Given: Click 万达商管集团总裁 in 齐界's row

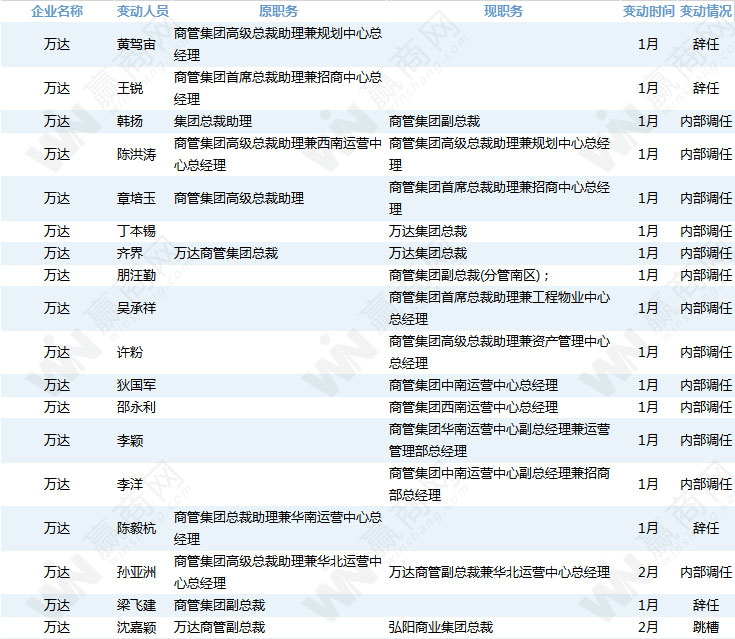Looking at the screenshot, I should click(226, 253).
